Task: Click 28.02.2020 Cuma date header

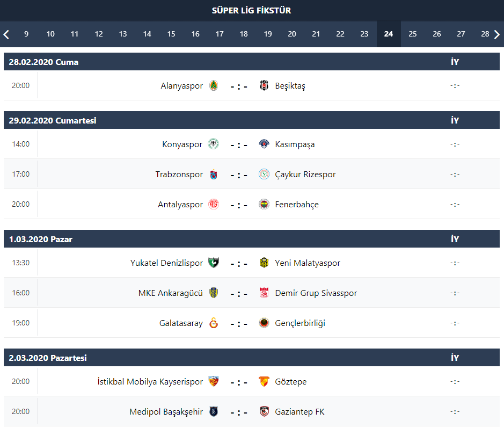Action: [x=43, y=62]
